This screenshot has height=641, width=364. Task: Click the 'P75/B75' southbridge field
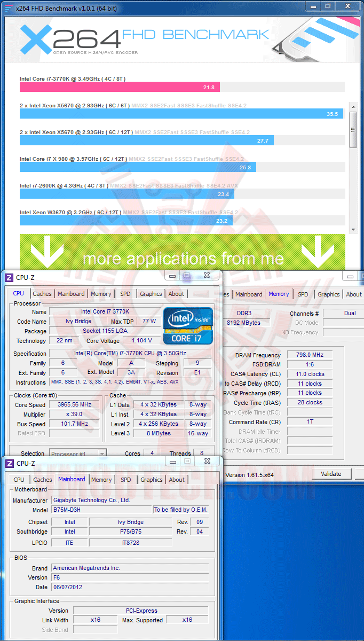pos(131,531)
